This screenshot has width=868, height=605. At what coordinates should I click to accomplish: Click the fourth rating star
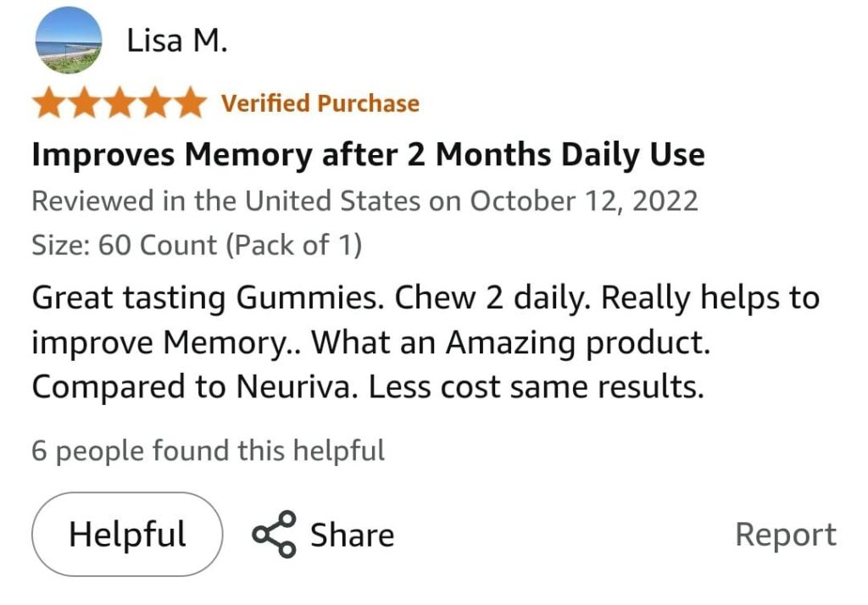154,103
